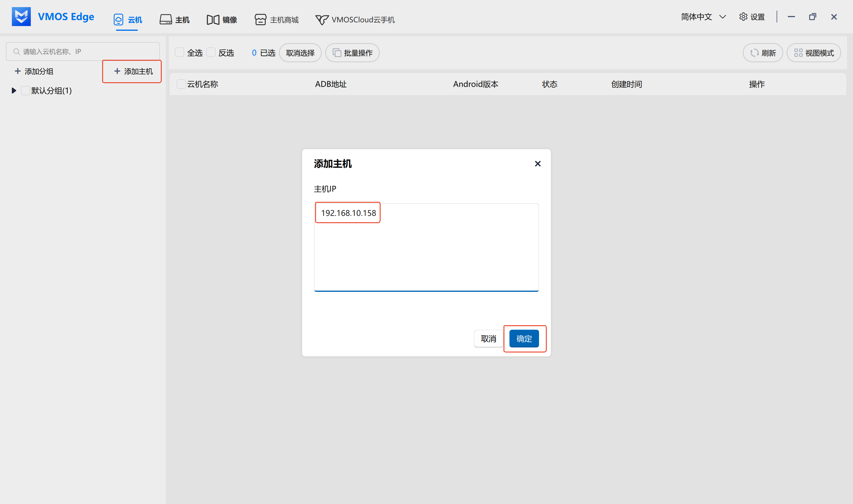
Task: Open 批量操作 batch operations icon button
Action: click(337, 53)
